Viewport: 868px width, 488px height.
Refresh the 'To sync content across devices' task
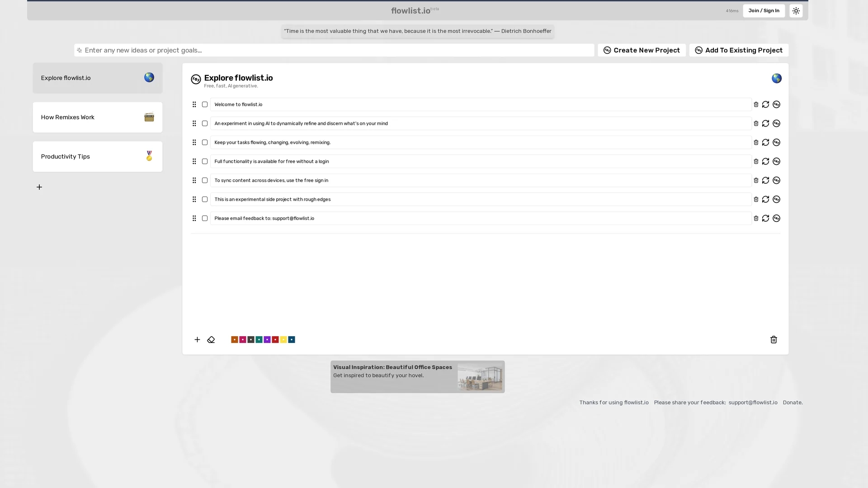pos(765,180)
